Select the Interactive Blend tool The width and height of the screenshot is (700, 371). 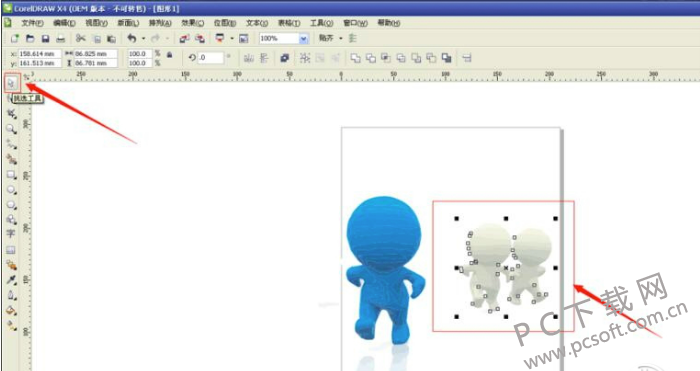click(x=11, y=265)
